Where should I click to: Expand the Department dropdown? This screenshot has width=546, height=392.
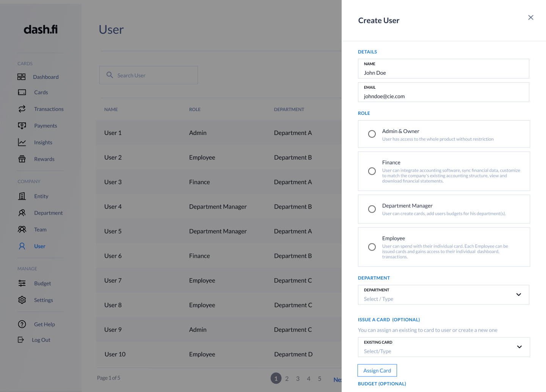point(519,295)
